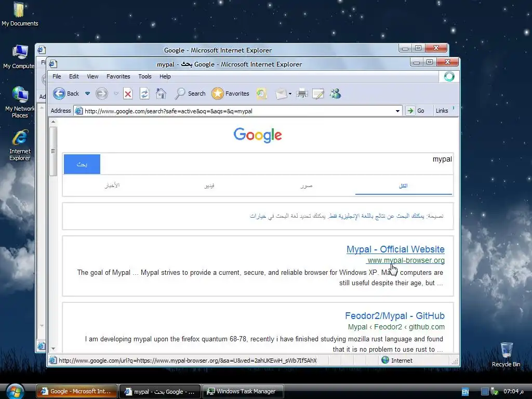
Task: Expand the Links toolbar
Action: [442, 111]
